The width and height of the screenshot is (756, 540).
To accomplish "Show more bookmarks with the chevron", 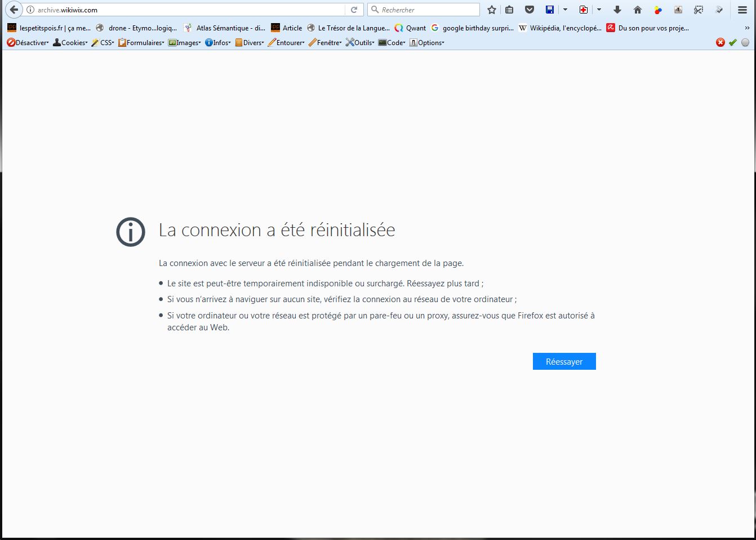I will pos(747,28).
